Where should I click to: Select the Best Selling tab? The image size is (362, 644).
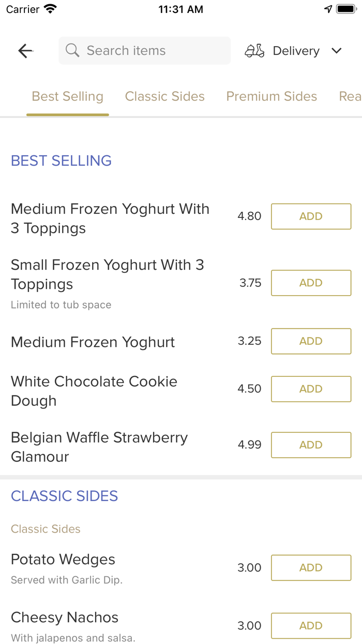(x=67, y=96)
